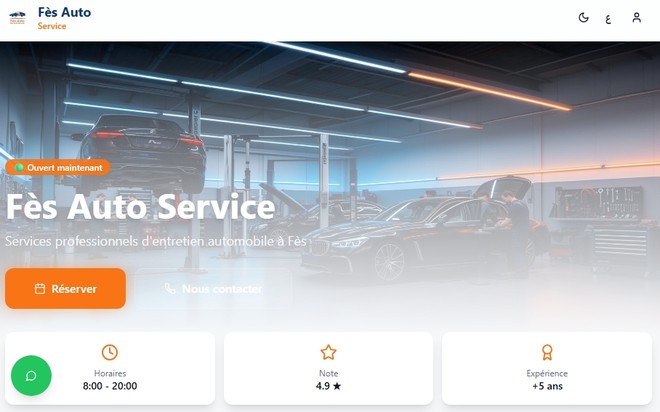Click the Fès Auto brand title

(x=64, y=12)
